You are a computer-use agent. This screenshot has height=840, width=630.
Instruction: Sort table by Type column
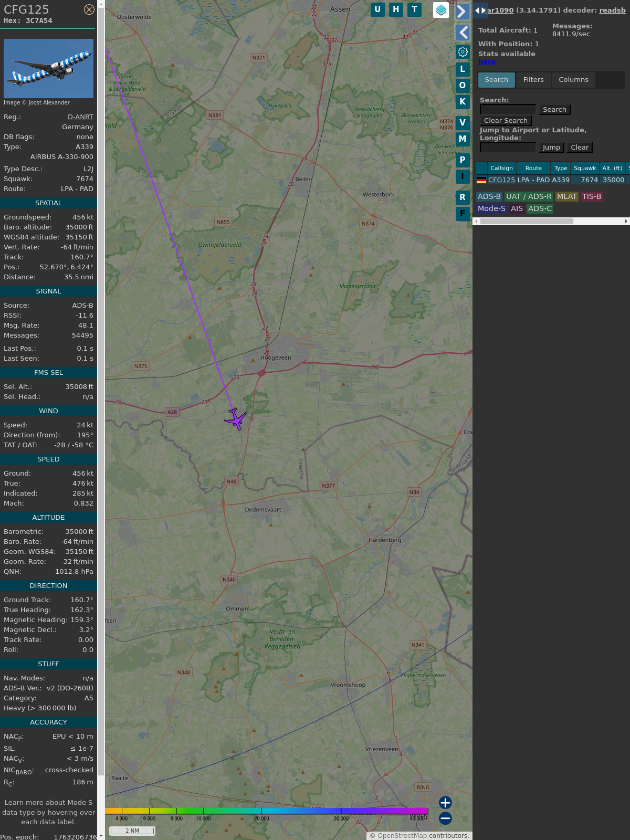click(x=561, y=168)
